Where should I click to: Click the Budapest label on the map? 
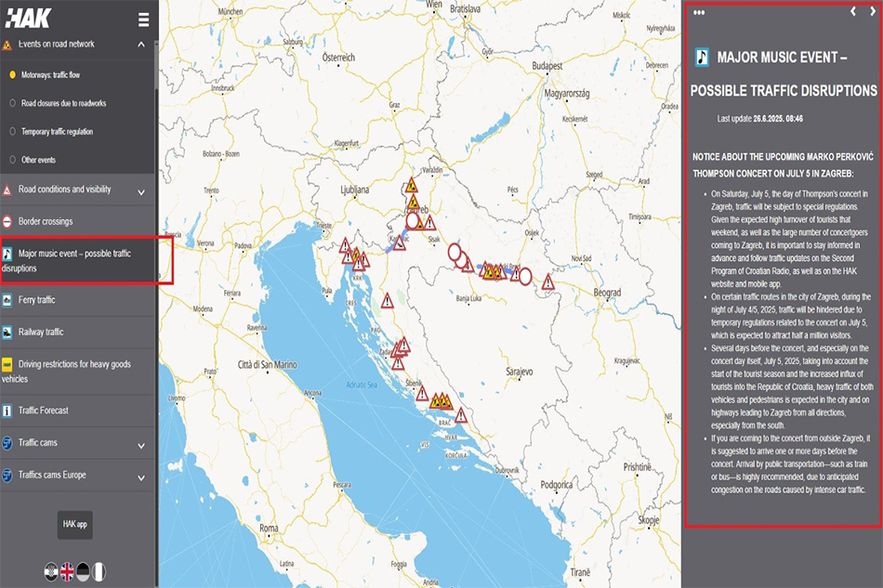(547, 66)
